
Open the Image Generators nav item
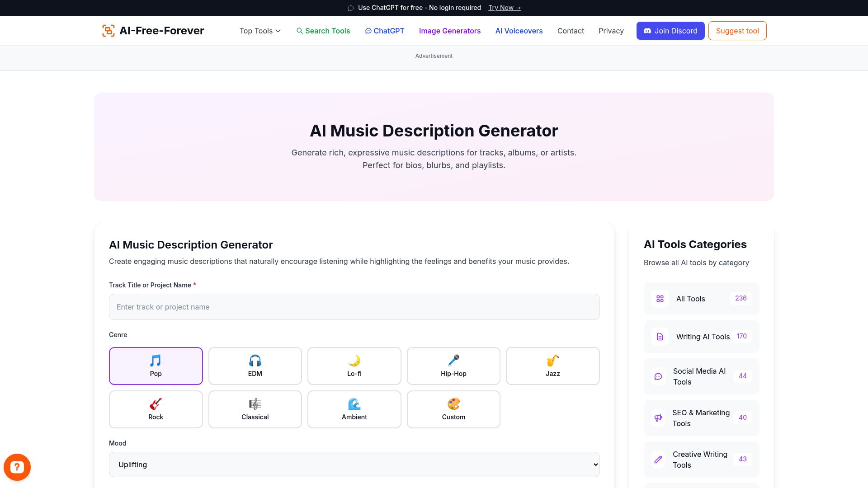pos(450,31)
